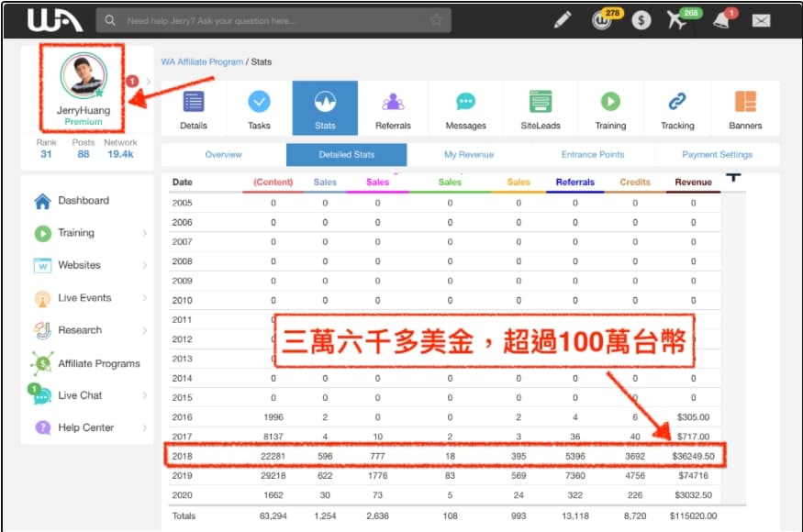Expand the Live Events submenu chevron
Viewport: 803px width, 532px height.
[144, 298]
